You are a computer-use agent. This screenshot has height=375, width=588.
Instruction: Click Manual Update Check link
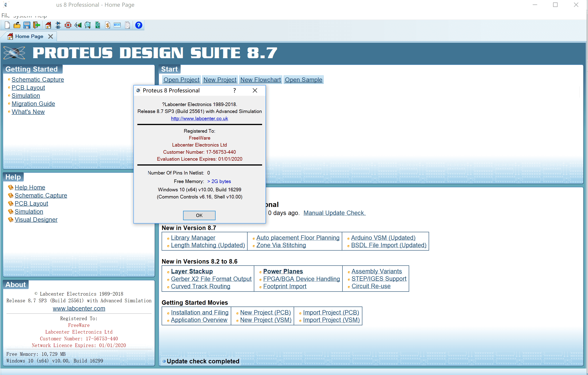[x=334, y=213]
